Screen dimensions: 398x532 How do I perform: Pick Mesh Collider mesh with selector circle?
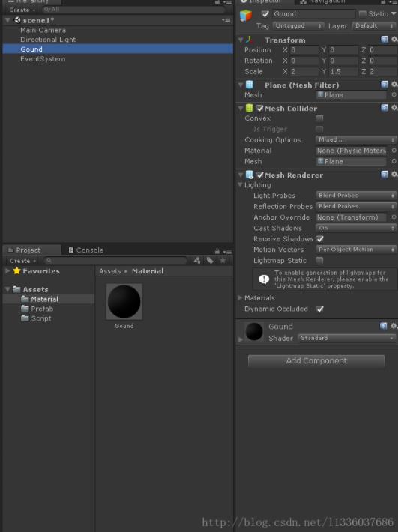coord(394,162)
